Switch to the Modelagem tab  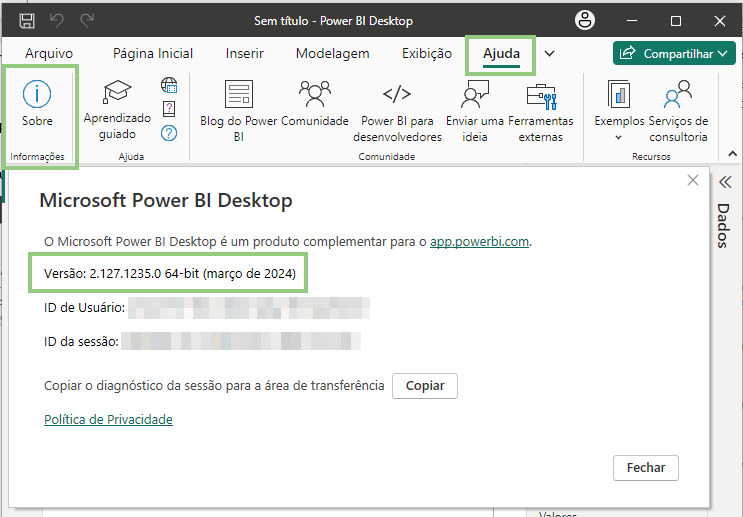(x=333, y=54)
